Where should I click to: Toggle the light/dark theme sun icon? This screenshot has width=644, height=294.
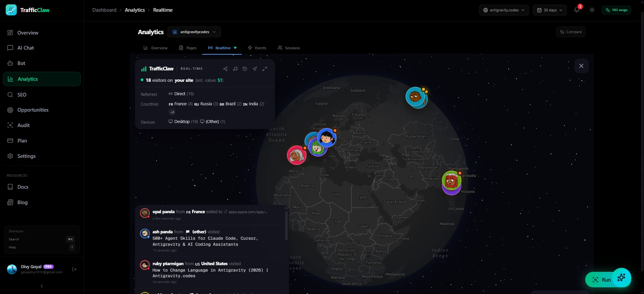pyautogui.click(x=592, y=10)
